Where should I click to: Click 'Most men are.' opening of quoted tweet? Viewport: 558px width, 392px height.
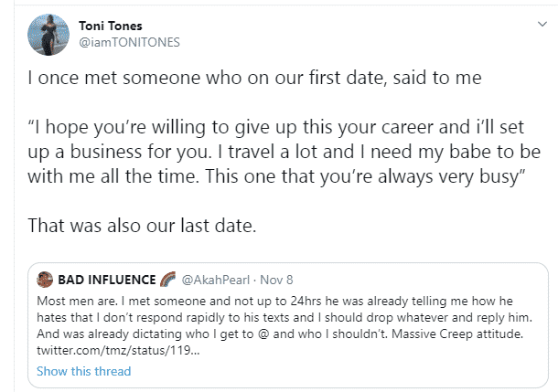(x=77, y=301)
